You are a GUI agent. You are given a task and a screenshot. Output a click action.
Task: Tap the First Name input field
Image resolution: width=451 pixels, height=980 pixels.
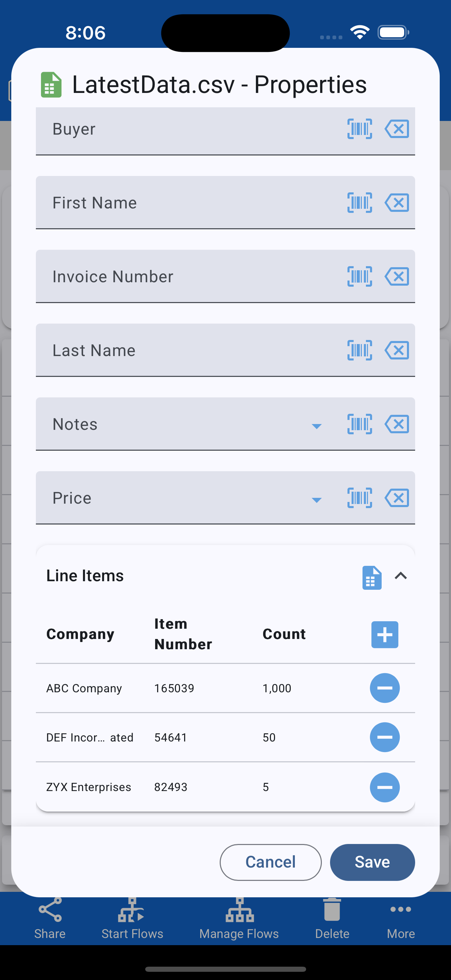[225, 202]
